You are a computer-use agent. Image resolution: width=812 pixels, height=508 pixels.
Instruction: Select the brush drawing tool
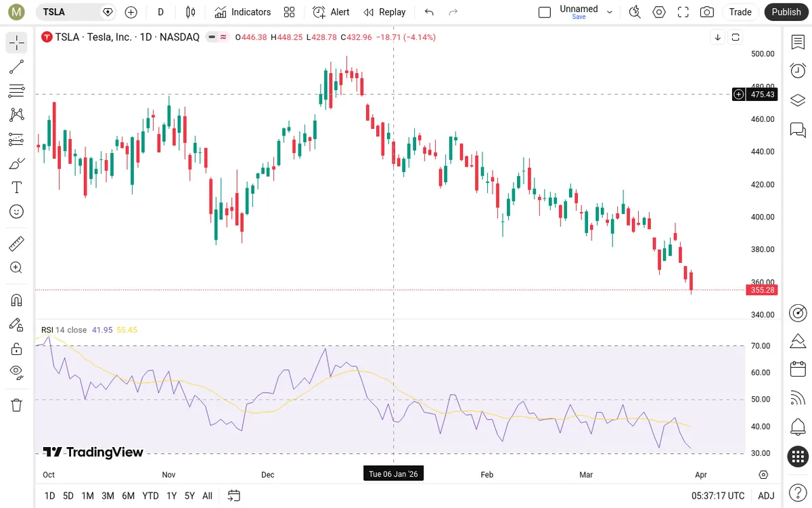(x=17, y=163)
